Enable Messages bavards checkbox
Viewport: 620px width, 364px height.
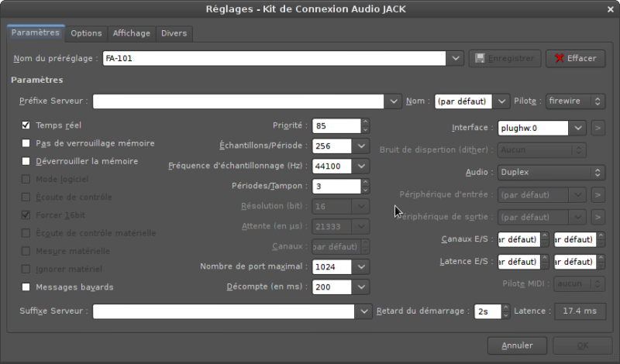click(x=26, y=287)
